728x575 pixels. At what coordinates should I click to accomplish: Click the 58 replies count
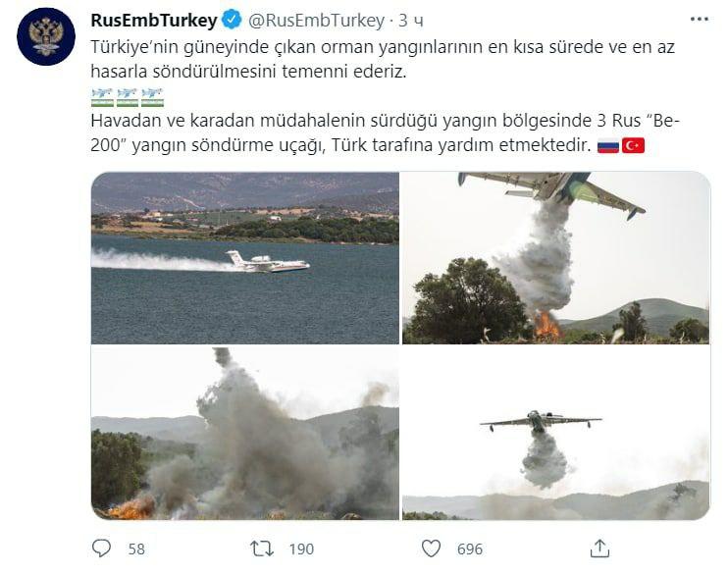[136, 549]
